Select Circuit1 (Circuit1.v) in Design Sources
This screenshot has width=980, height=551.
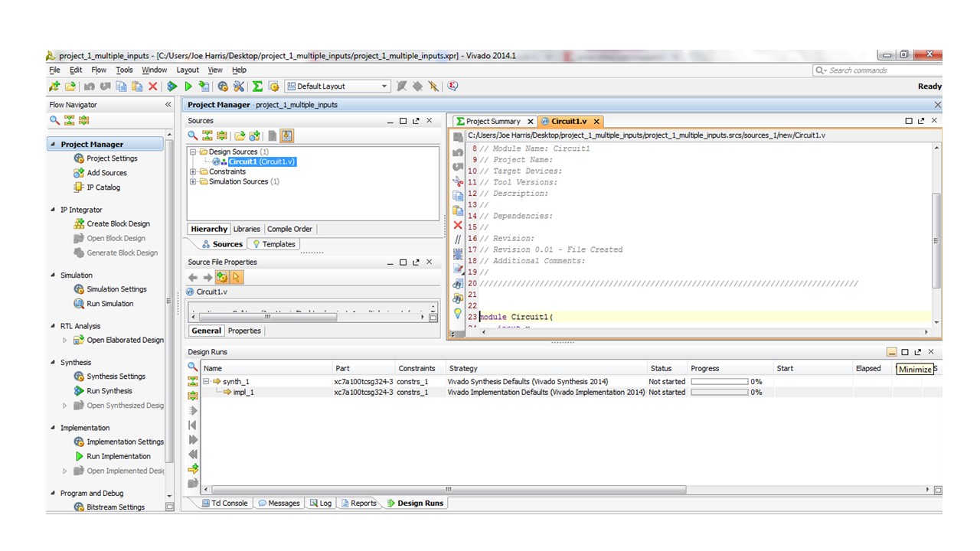[262, 161]
